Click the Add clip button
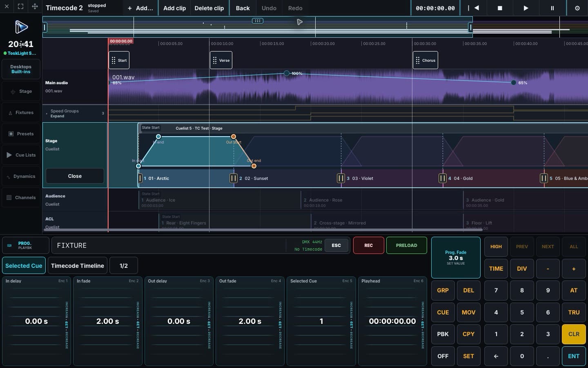 pos(174,8)
